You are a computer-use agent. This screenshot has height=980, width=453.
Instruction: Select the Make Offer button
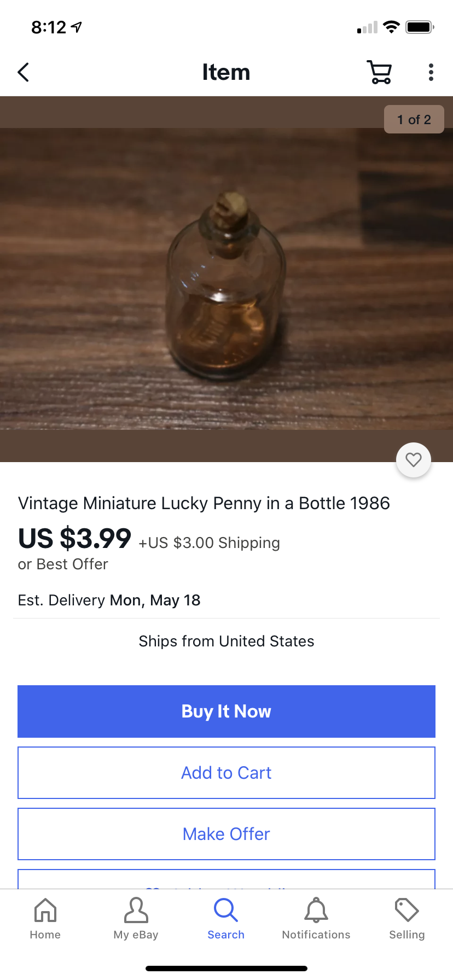(x=226, y=834)
